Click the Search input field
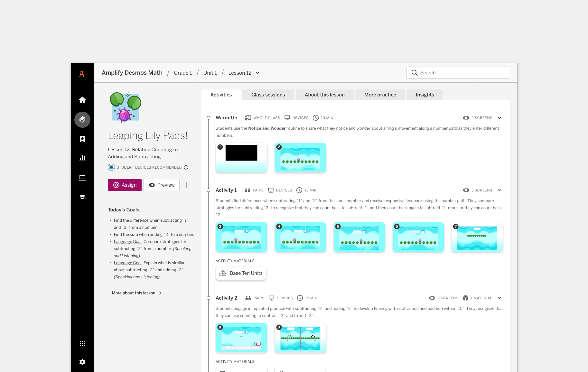Viewport: 588px width, 372px height. (458, 73)
